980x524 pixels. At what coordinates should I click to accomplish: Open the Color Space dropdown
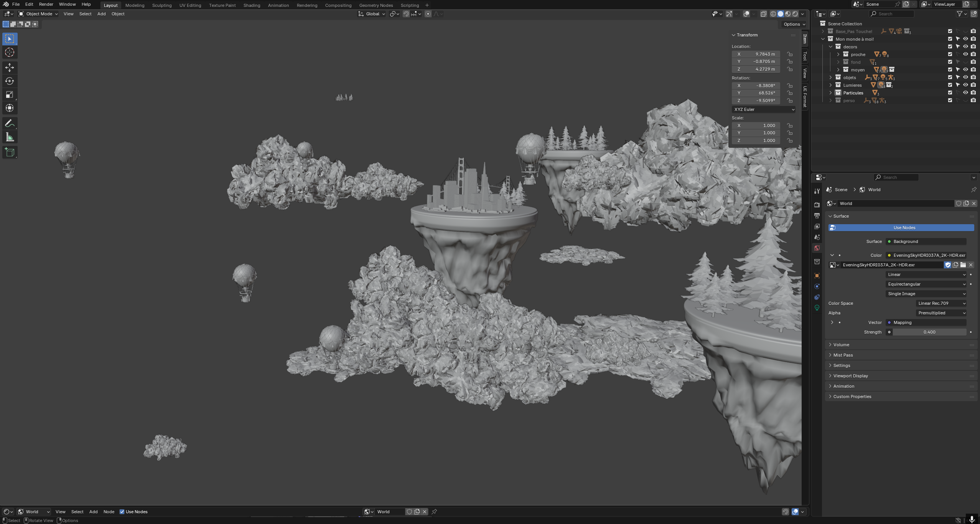(941, 303)
